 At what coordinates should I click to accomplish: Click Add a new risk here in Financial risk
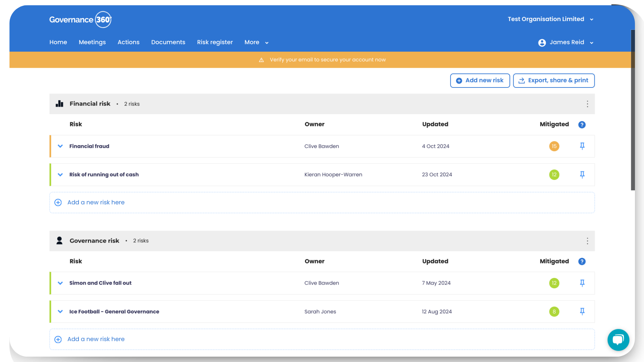point(96,202)
